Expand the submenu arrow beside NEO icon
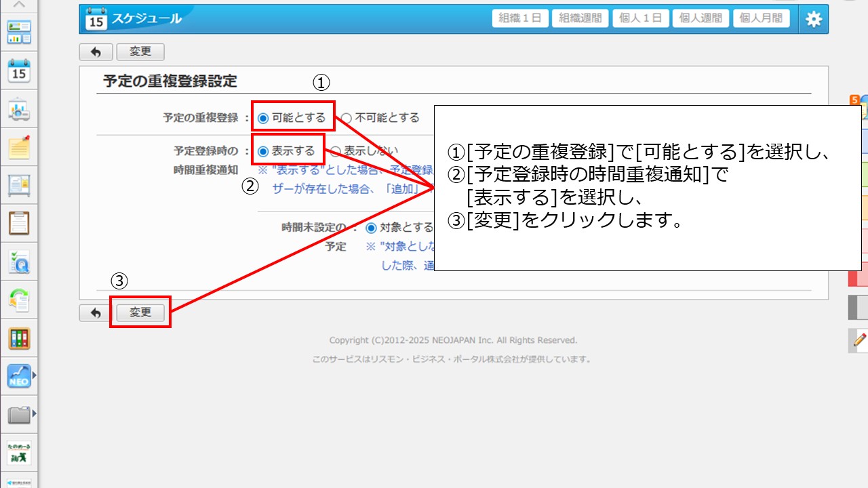Viewport: 868px width, 488px height. (34, 375)
